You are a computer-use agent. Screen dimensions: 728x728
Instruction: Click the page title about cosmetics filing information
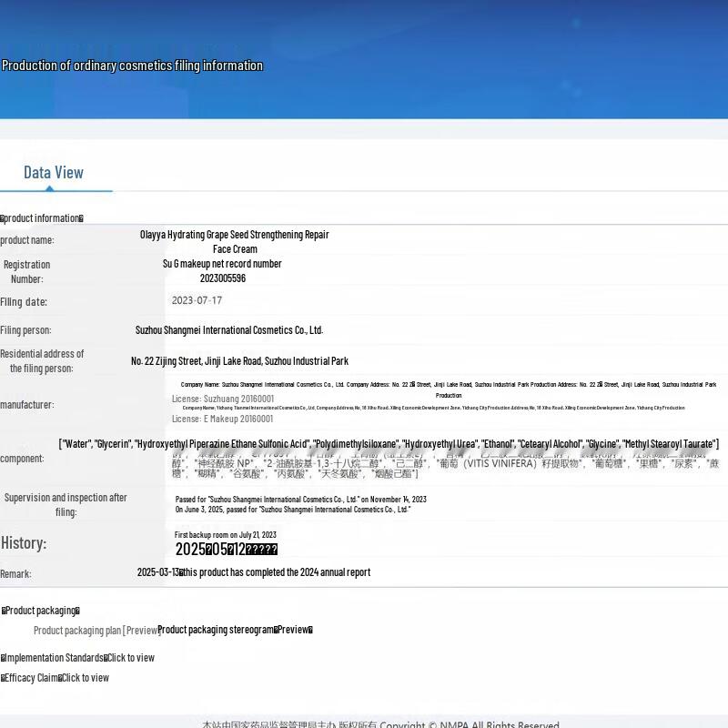tap(132, 66)
